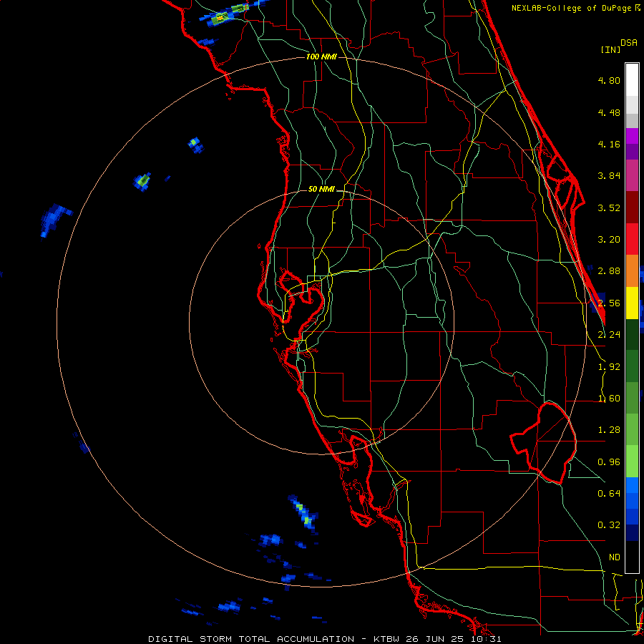Click the 100 NMI range ring label

(x=321, y=57)
